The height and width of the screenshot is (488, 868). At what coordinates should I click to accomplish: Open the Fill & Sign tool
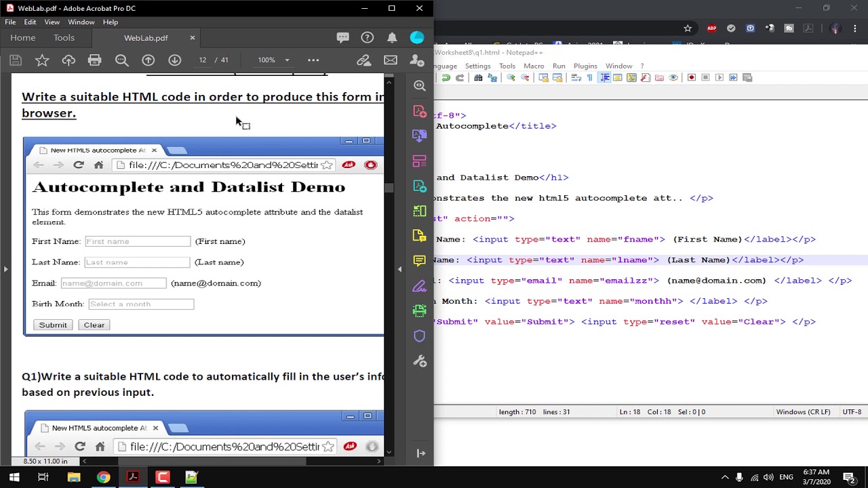(420, 286)
